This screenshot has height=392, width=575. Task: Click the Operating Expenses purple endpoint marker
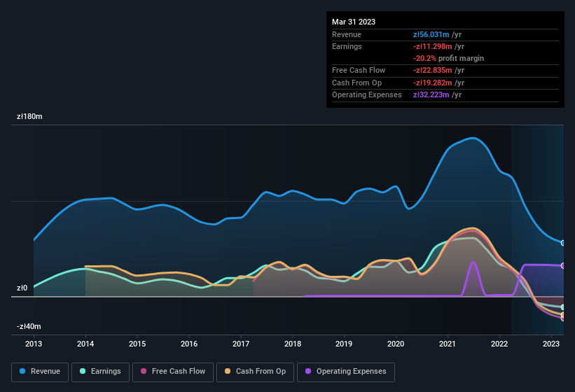(563, 265)
